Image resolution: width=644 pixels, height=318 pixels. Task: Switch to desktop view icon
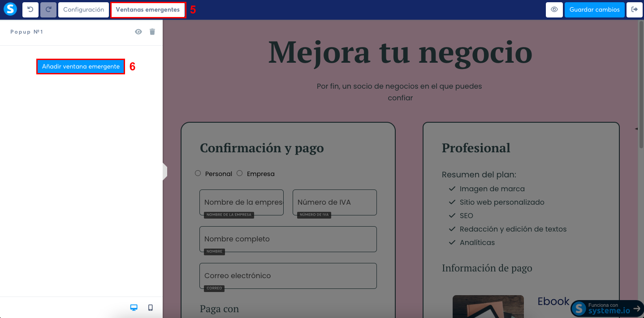(x=134, y=308)
